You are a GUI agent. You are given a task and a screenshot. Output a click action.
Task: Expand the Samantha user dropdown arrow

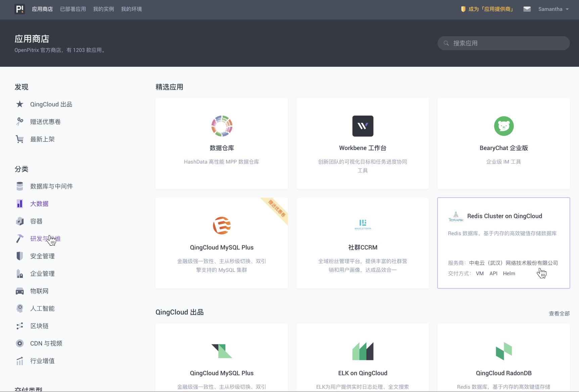click(x=567, y=9)
